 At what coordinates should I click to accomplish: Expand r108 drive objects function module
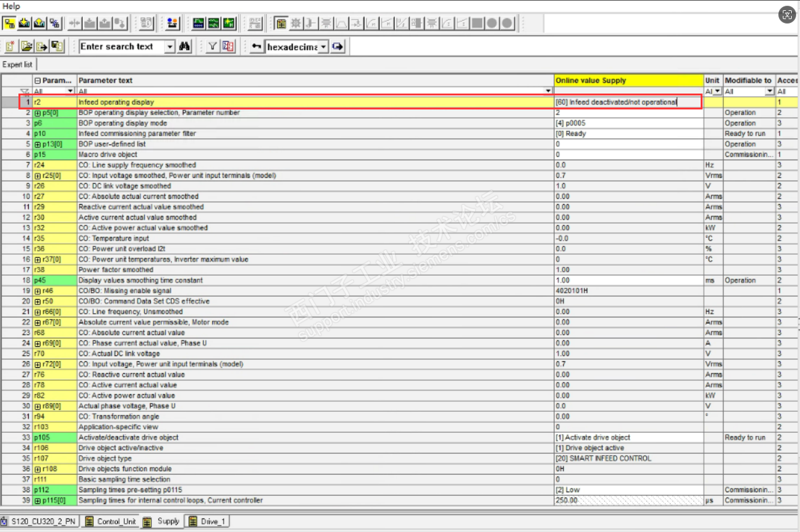pos(38,469)
